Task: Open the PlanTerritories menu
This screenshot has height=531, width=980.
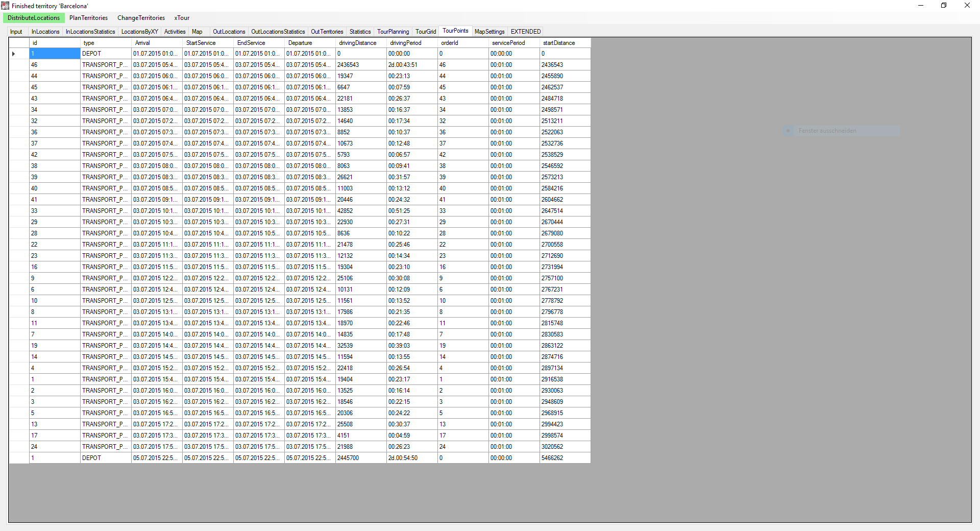Action: [x=88, y=18]
